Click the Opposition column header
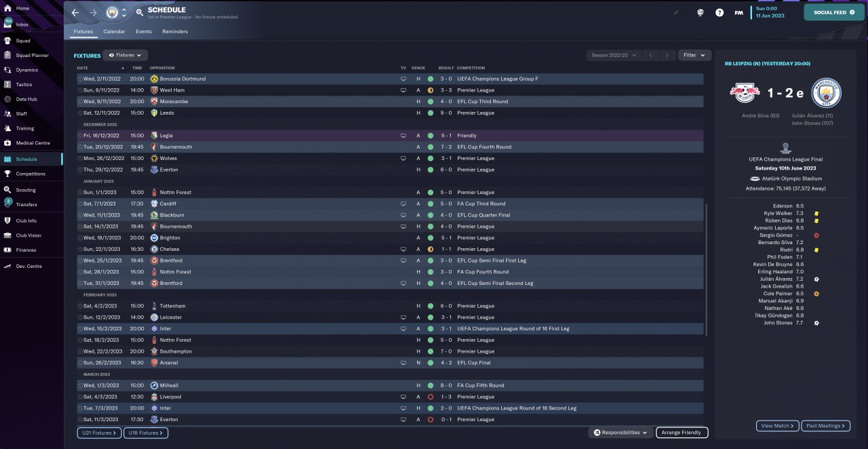 click(162, 68)
